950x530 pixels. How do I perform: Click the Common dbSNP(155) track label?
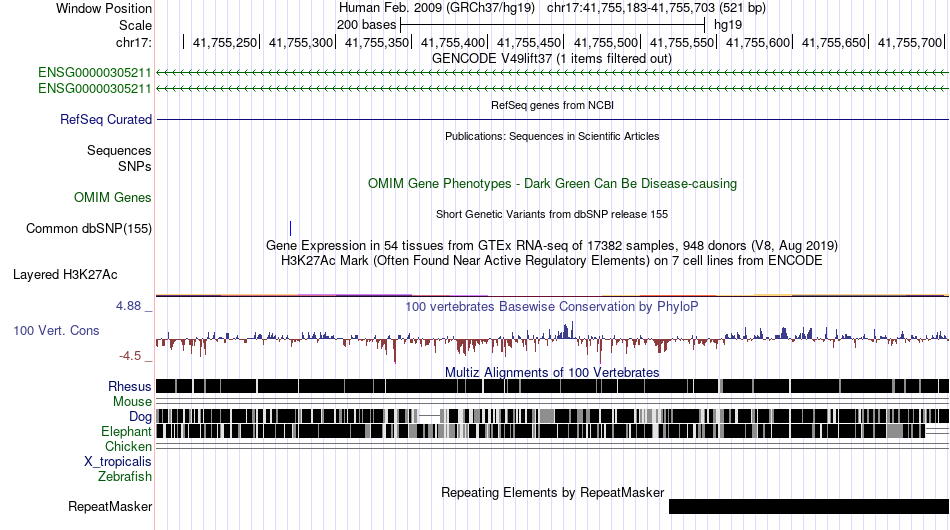point(88,228)
